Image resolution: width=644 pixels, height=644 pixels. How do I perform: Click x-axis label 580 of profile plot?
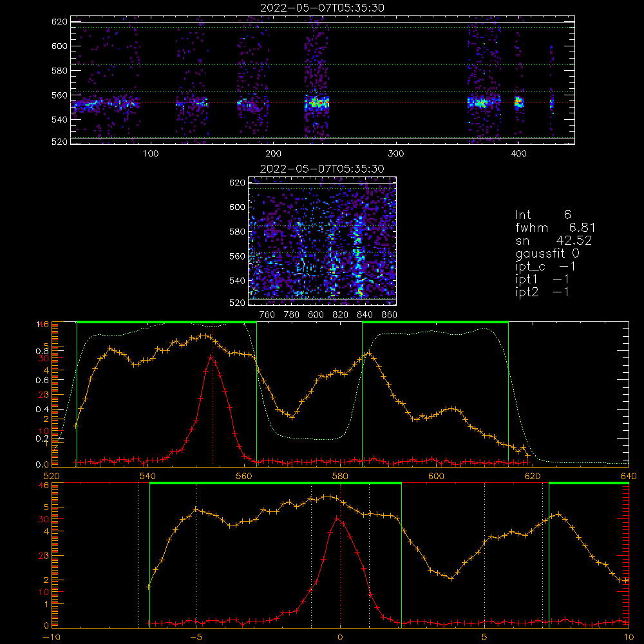click(340, 476)
